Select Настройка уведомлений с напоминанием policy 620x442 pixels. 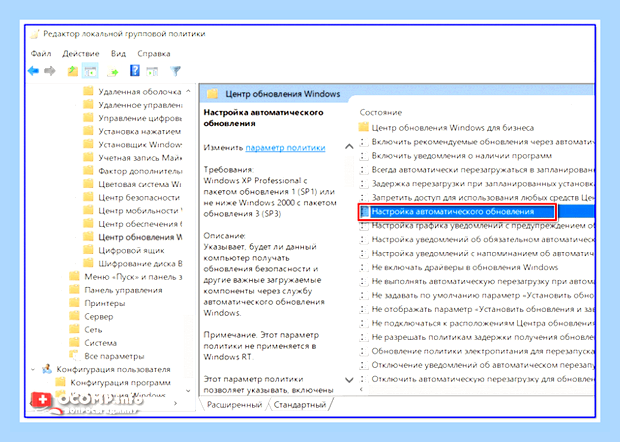pyautogui.click(x=476, y=253)
